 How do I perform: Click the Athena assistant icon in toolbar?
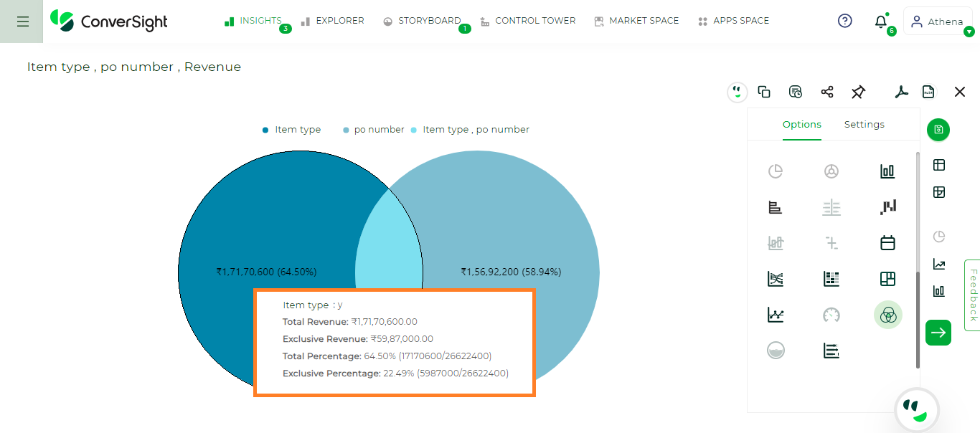click(738, 92)
